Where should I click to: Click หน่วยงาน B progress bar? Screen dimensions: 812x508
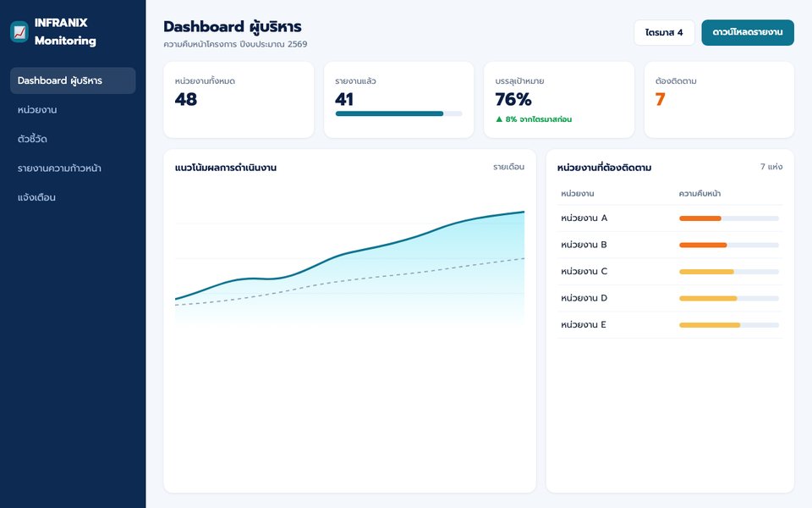coord(728,246)
